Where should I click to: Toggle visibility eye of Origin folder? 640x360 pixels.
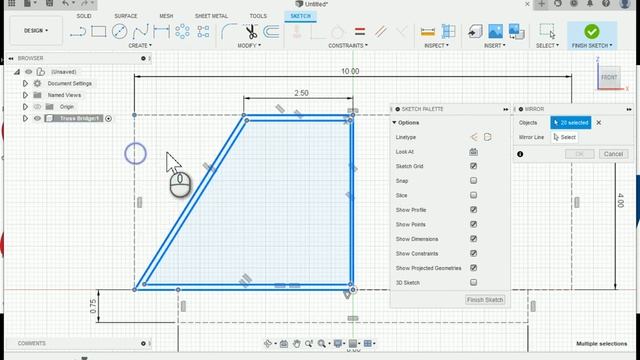click(x=37, y=107)
